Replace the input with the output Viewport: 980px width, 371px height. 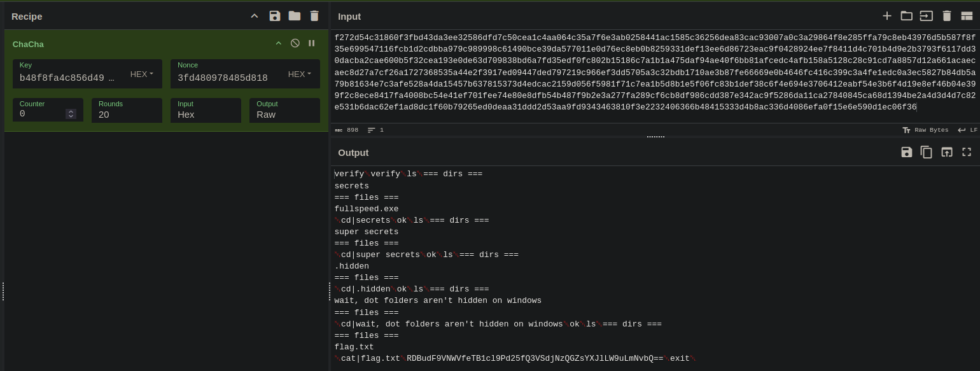point(947,152)
